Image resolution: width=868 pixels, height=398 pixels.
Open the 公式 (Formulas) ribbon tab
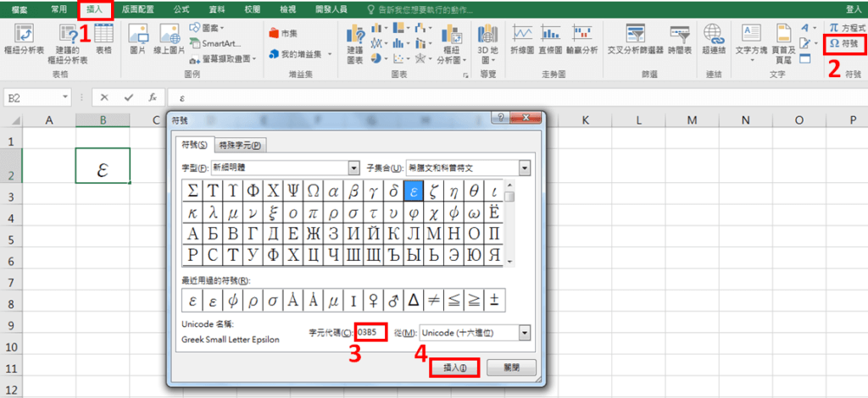[x=181, y=8]
